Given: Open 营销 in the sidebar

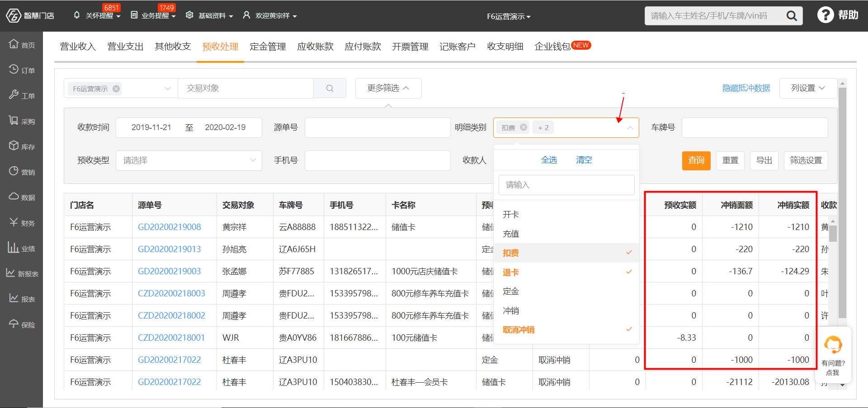Looking at the screenshot, I should (x=22, y=171).
